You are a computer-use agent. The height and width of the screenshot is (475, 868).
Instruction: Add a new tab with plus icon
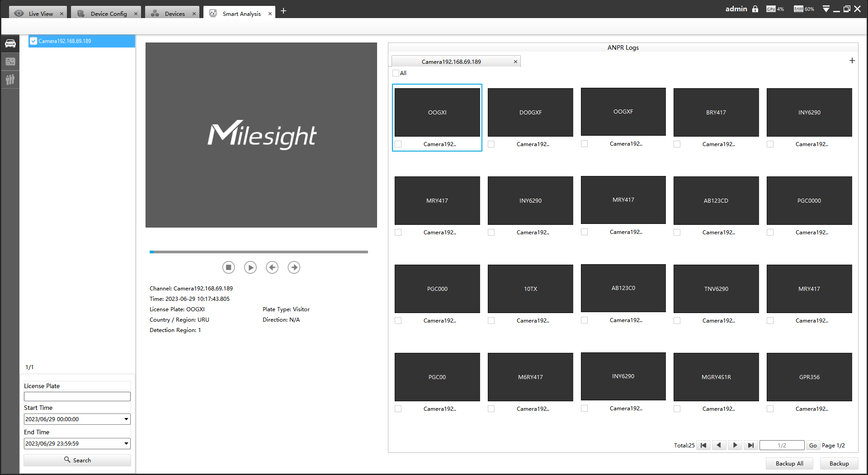283,11
